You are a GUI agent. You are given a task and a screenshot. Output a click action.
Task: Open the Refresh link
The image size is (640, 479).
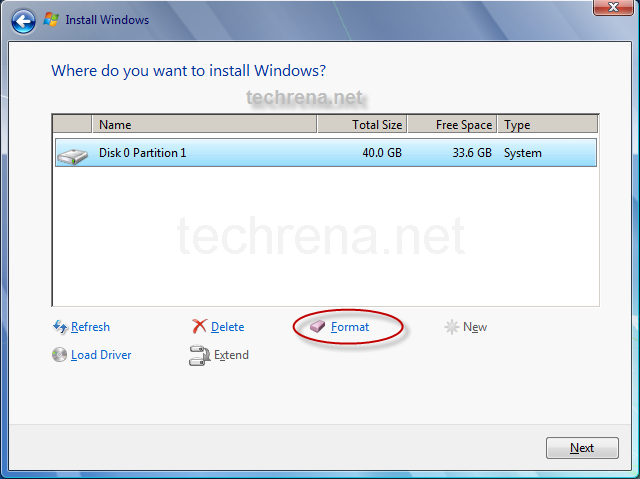[x=90, y=327]
